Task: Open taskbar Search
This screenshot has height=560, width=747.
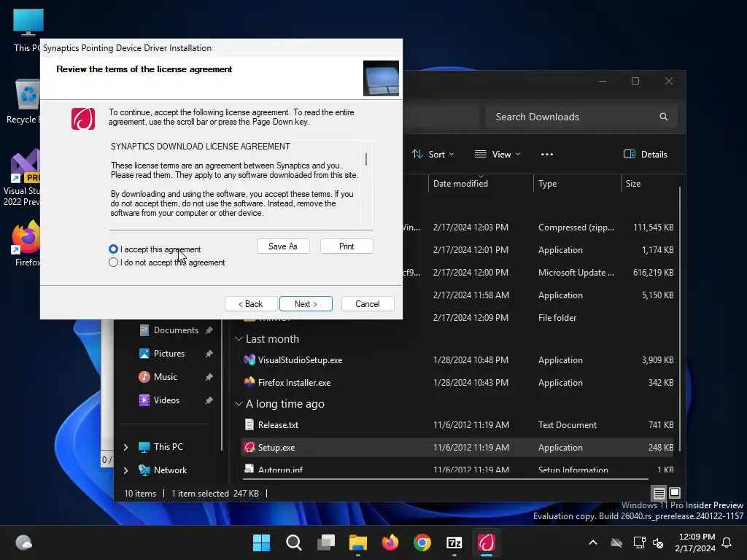Action: (293, 542)
